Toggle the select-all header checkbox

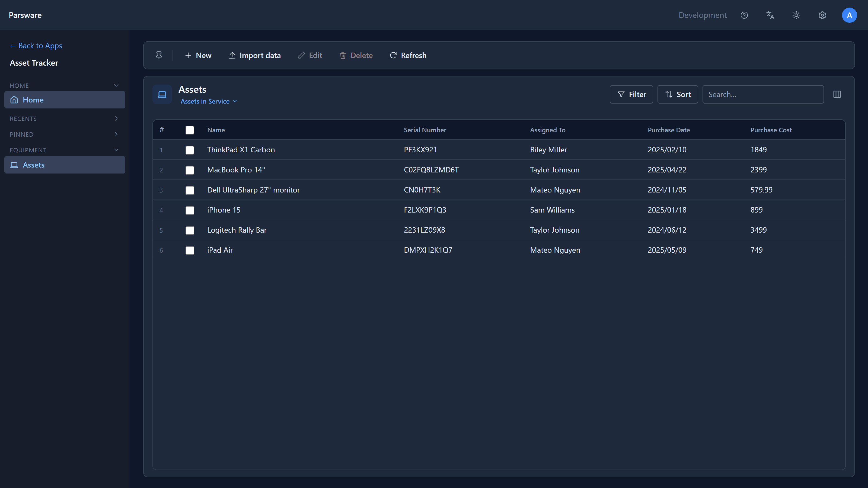190,130
